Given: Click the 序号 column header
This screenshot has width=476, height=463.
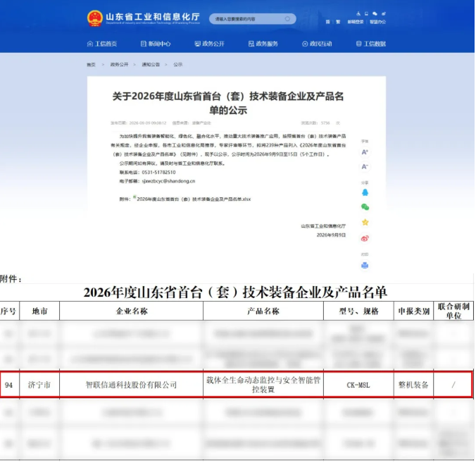Looking at the screenshot, I should pos(8,311).
